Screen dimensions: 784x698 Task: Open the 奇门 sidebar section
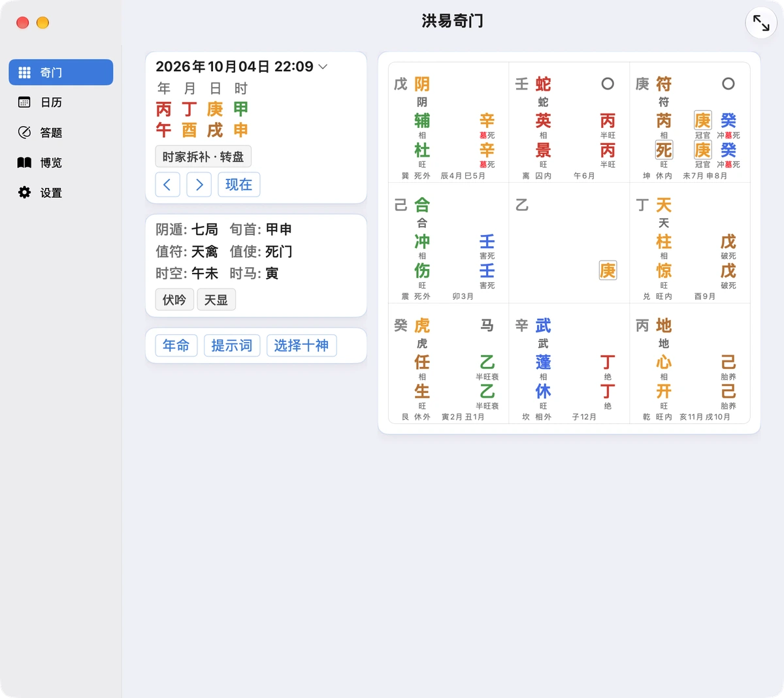[x=61, y=72]
